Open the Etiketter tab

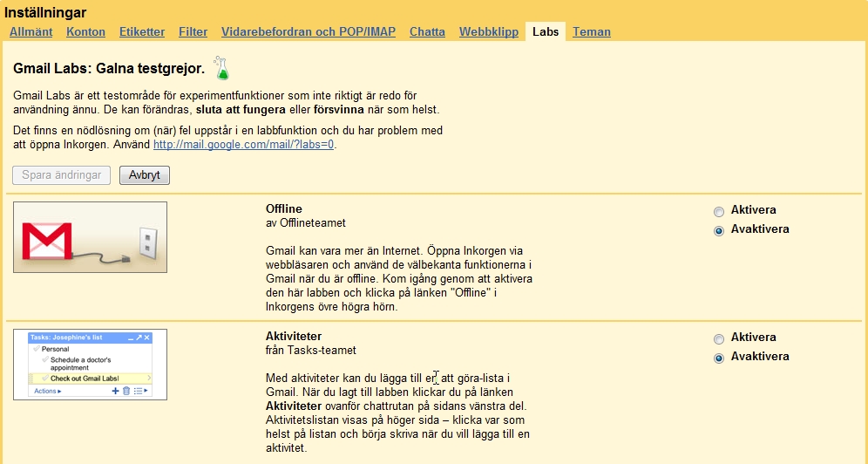142,31
